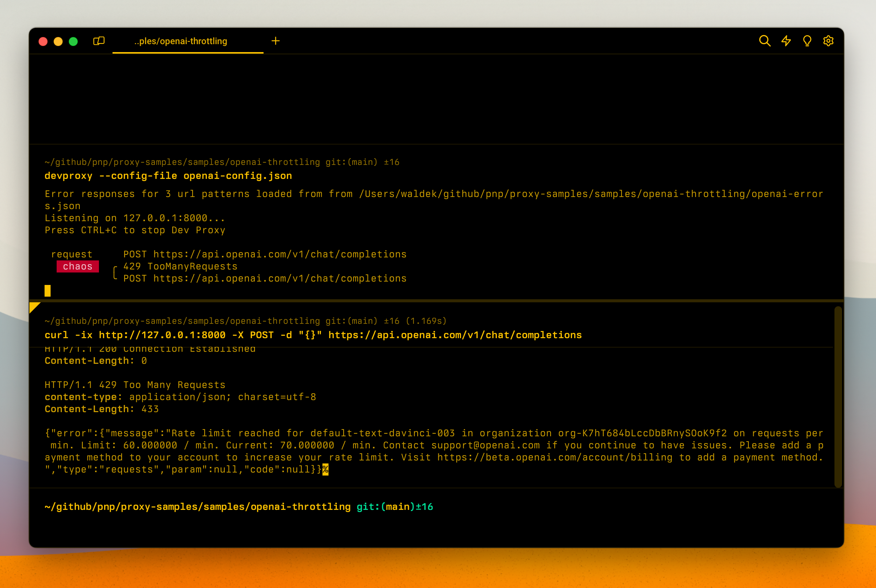Image resolution: width=876 pixels, height=588 pixels.
Task: Toggle the split panes icon beside the tab
Action: click(99, 41)
